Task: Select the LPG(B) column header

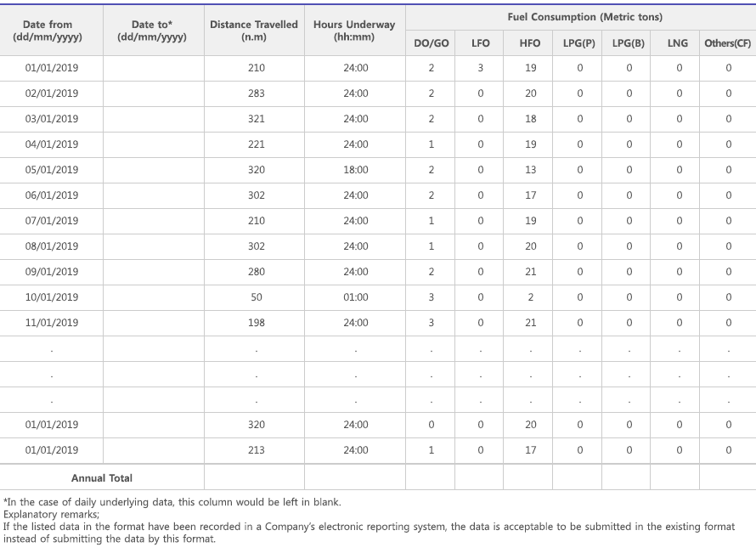Action: coord(628,43)
